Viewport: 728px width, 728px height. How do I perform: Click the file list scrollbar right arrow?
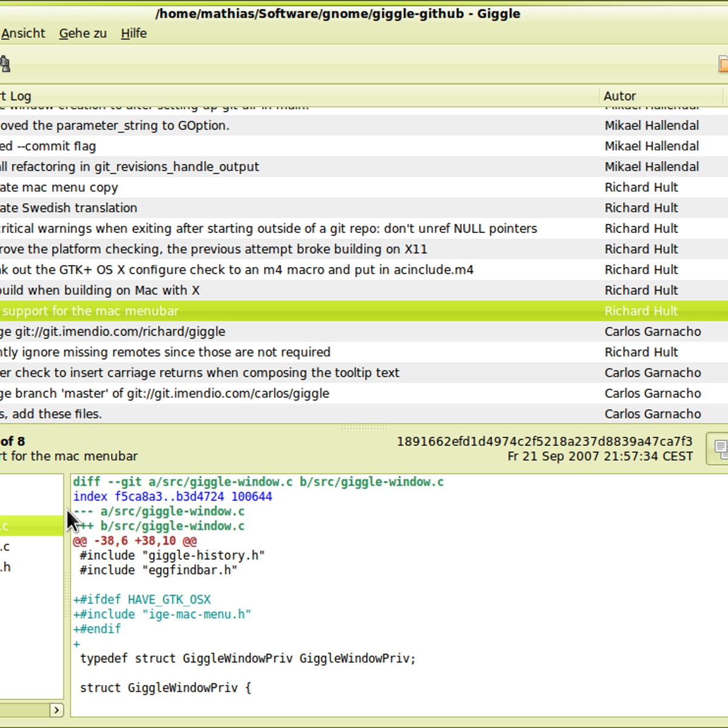(56, 709)
